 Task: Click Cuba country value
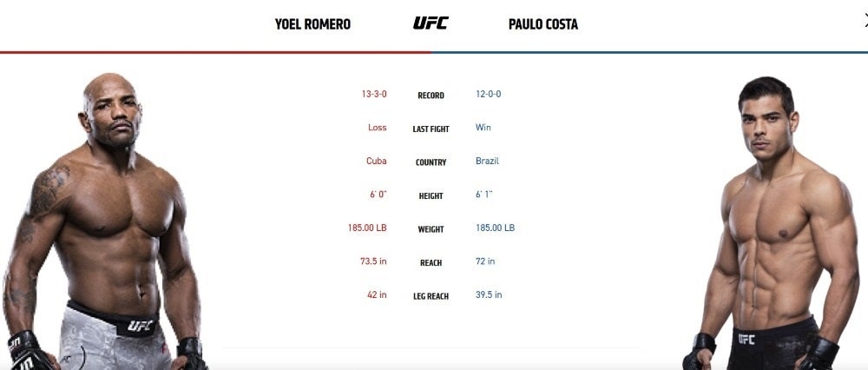point(377,162)
